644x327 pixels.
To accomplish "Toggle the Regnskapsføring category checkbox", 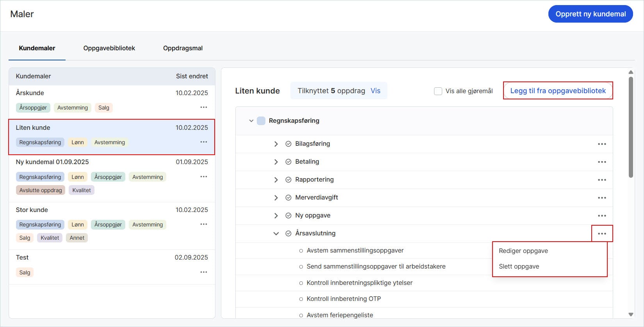I will pos(261,121).
